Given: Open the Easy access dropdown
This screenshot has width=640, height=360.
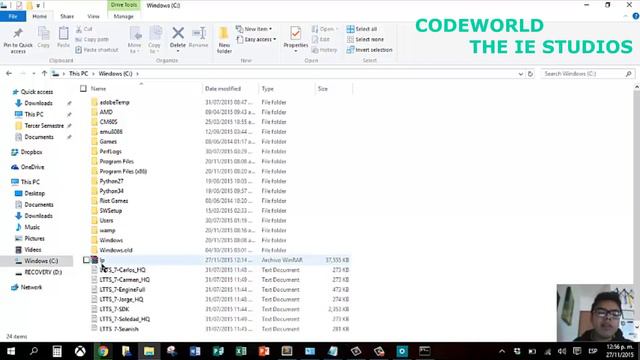Looking at the screenshot, I should point(256,40).
